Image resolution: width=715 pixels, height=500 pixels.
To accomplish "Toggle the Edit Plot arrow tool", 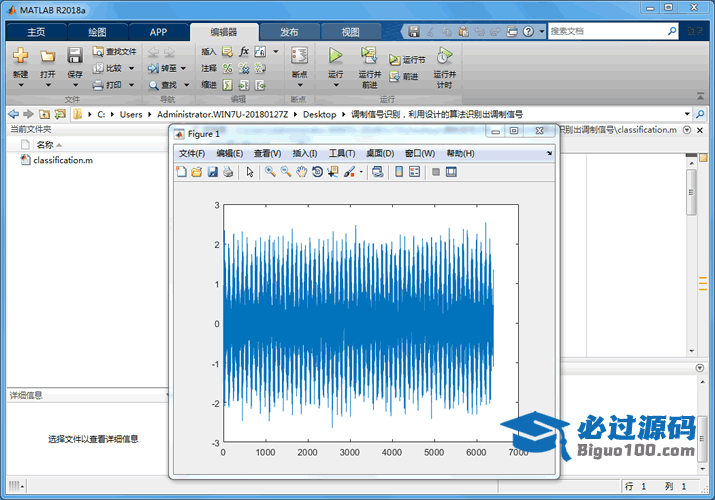I will (250, 172).
